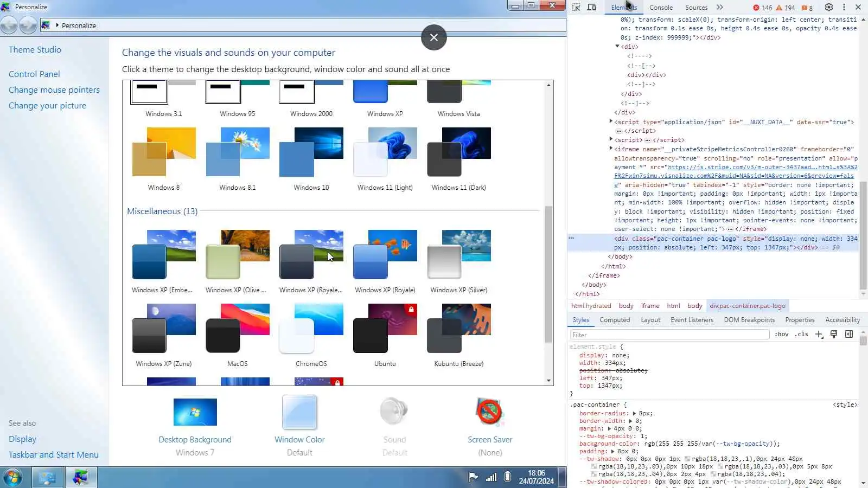This screenshot has height=488, width=868.
Task: Open the Computed tab
Action: click(615, 320)
